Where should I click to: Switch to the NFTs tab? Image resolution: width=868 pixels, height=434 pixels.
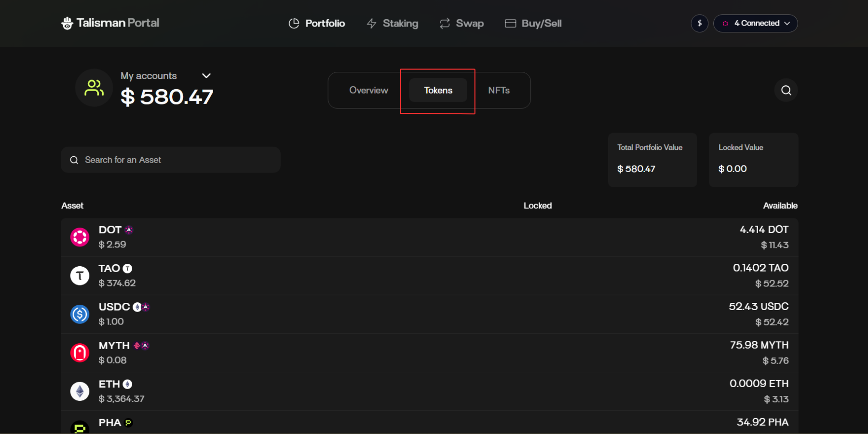click(499, 90)
